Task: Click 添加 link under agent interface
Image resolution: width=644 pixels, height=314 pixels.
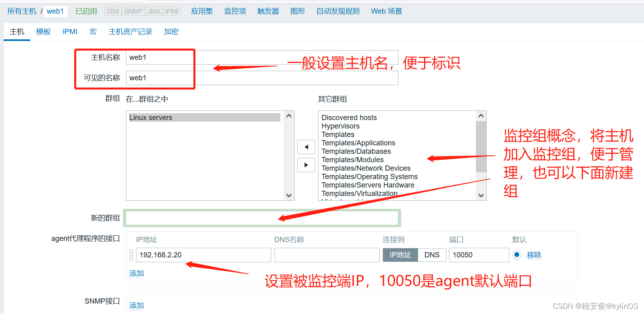Action: [136, 273]
